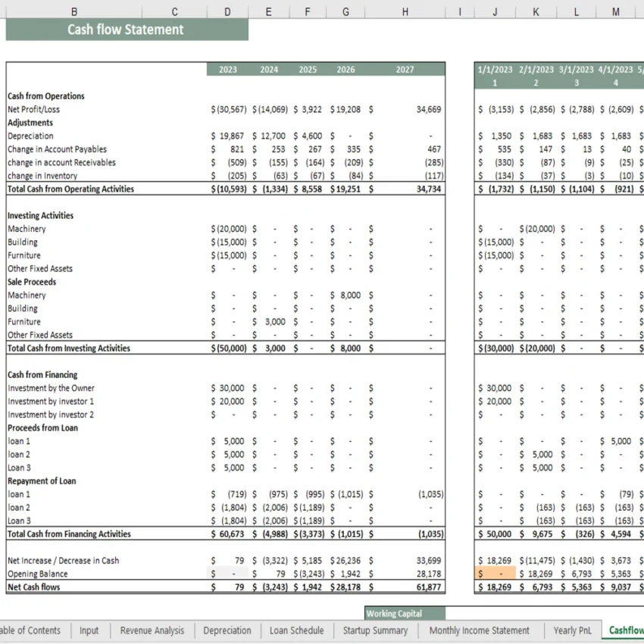This screenshot has width=644, height=644.
Task: Open the Revenue Analysis sheet
Action: [155, 630]
